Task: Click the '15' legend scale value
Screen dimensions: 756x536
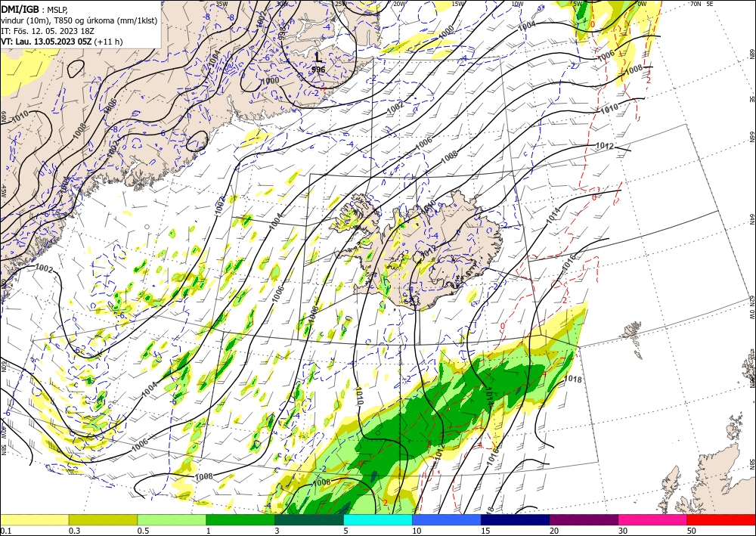Action: (x=485, y=531)
